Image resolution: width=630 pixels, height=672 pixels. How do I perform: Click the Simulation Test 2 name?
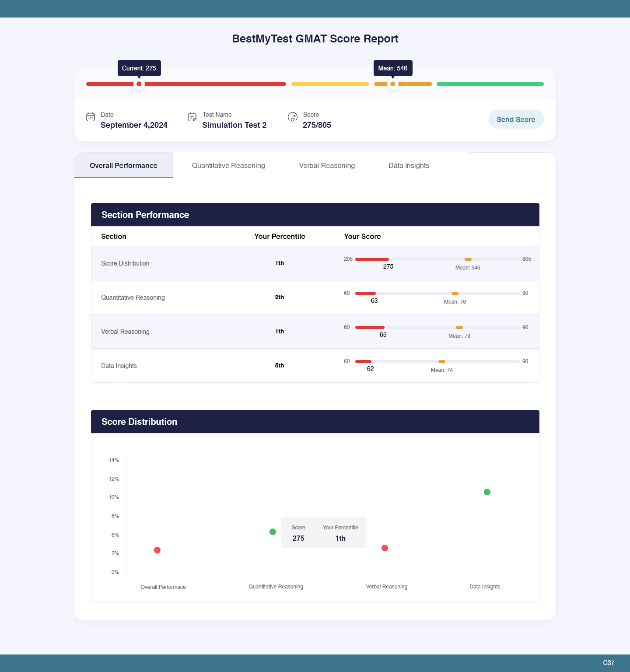pos(234,125)
